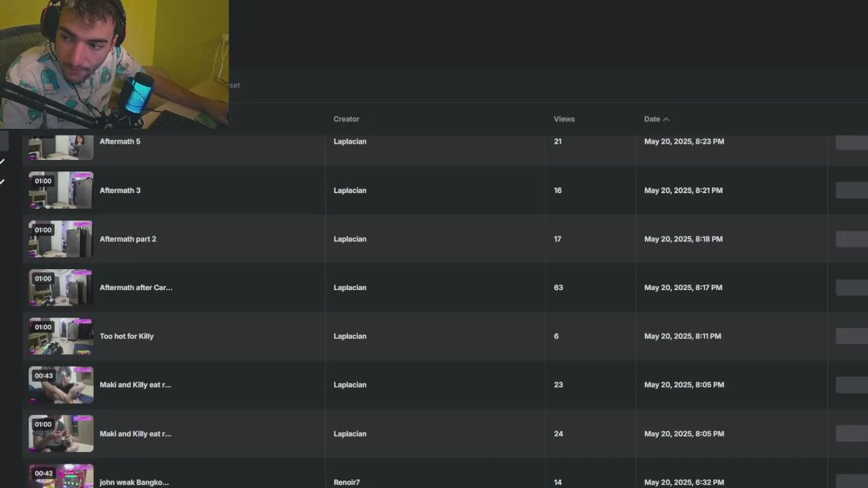This screenshot has height=488, width=868.
Task: Open the Aftermath part 2 thumbnail
Action: [x=61, y=239]
